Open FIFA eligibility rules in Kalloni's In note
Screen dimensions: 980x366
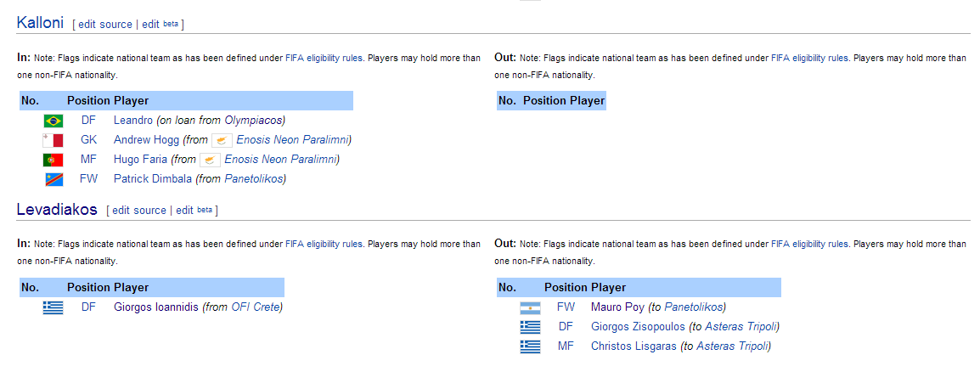tap(324, 58)
